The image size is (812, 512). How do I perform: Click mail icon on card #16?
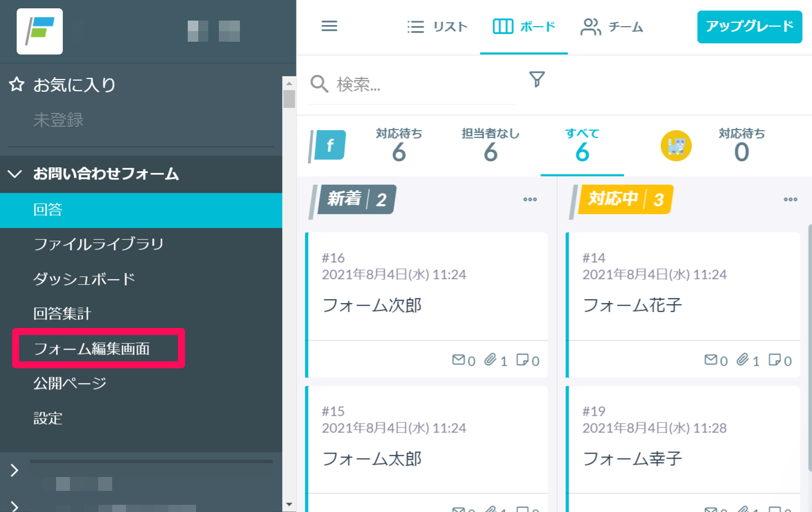pyautogui.click(x=459, y=360)
